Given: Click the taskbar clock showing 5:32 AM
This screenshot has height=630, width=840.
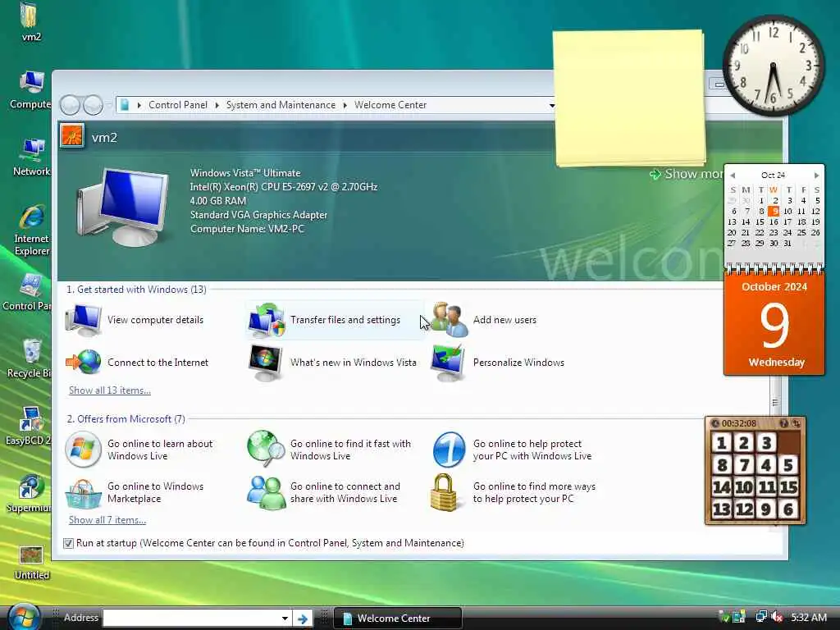Looking at the screenshot, I should point(809,617).
